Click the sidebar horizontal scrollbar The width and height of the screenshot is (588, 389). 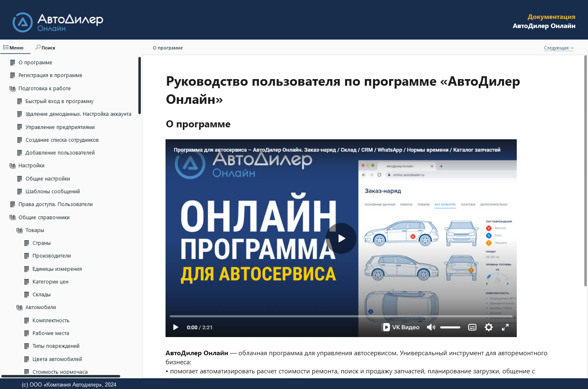point(61,376)
